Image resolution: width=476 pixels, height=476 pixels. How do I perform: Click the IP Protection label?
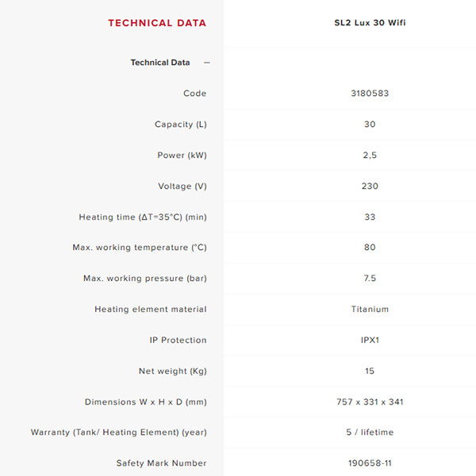[x=178, y=340]
